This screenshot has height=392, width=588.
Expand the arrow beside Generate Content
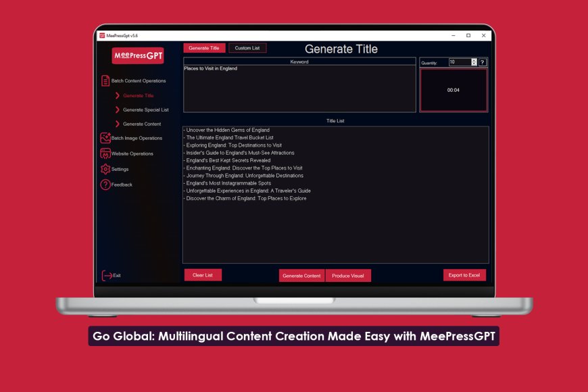pos(118,124)
